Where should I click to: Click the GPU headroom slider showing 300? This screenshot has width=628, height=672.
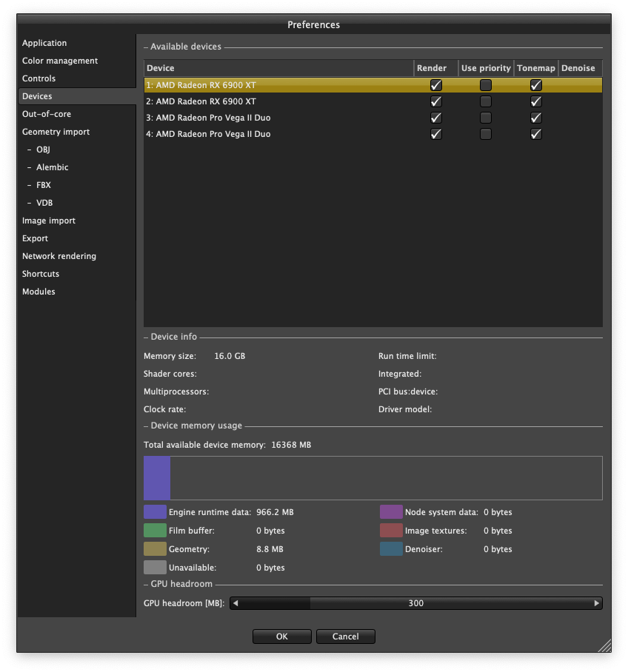coord(415,603)
